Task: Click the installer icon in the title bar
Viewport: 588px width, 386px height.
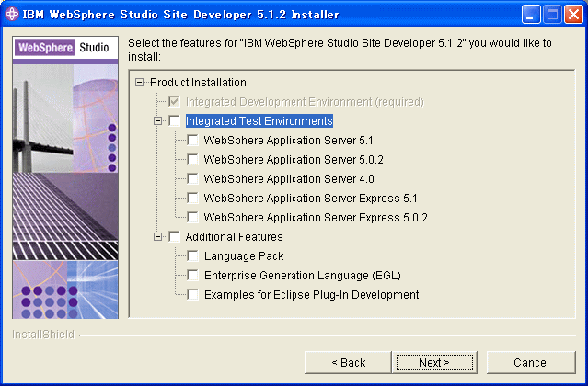Action: click(x=12, y=14)
